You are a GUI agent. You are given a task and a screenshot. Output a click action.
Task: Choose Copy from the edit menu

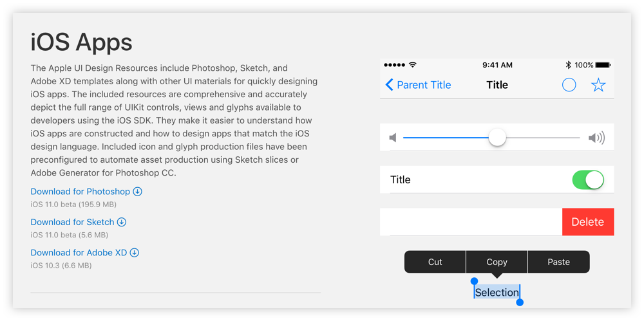(497, 262)
